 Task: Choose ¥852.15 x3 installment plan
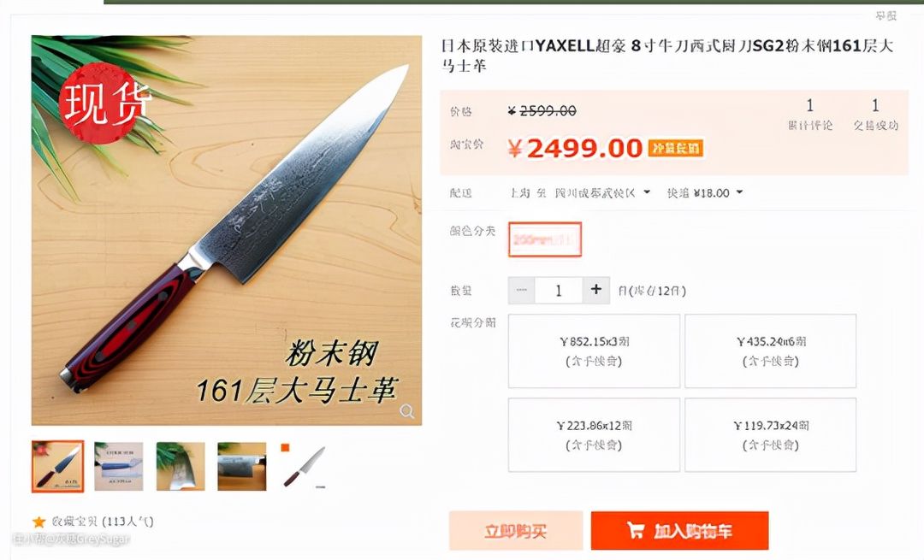594,351
